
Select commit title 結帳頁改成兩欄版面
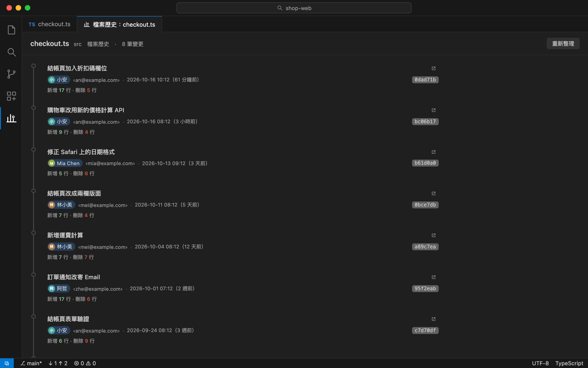point(74,193)
